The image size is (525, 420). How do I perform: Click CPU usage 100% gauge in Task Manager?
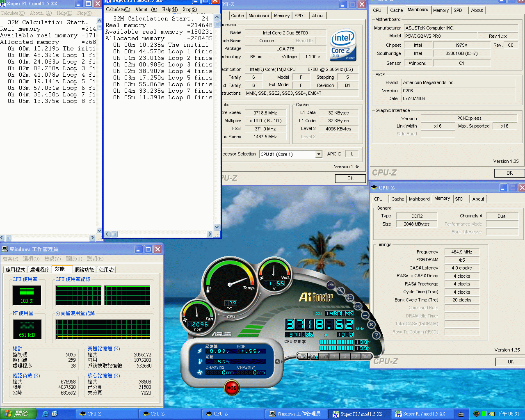coord(27,295)
